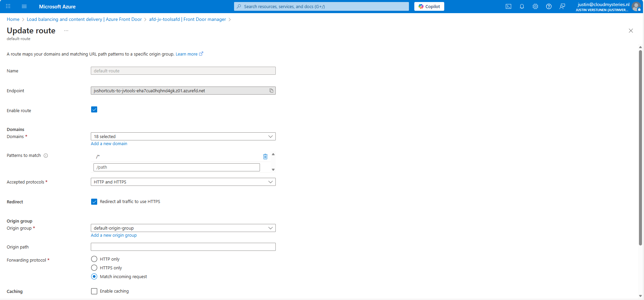Uncheck the Enable route checkbox
The width and height of the screenshot is (644, 300).
tap(94, 109)
